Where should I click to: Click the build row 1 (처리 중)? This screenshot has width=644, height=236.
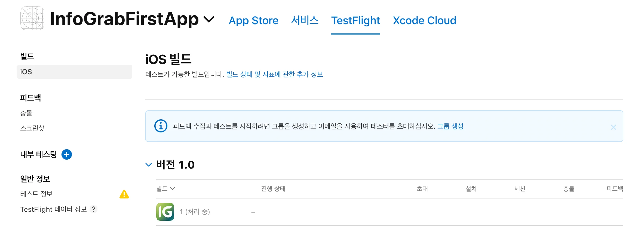click(195, 212)
